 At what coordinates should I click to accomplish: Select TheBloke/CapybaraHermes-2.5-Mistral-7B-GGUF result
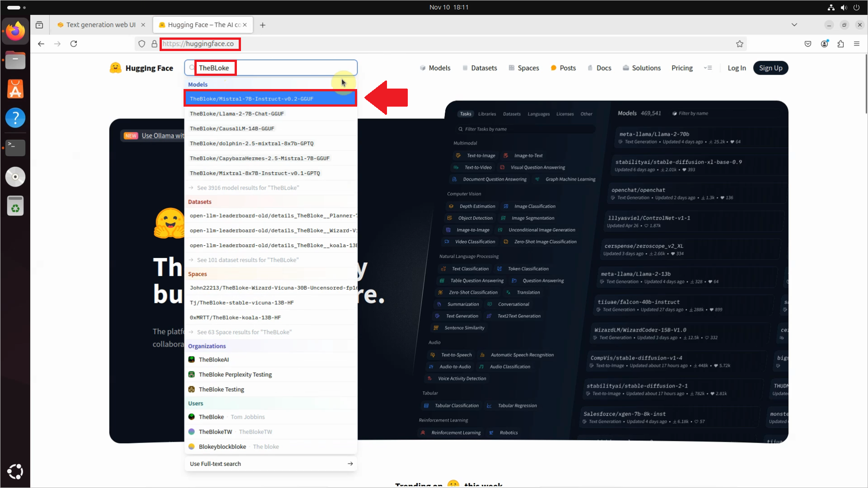[x=270, y=158]
